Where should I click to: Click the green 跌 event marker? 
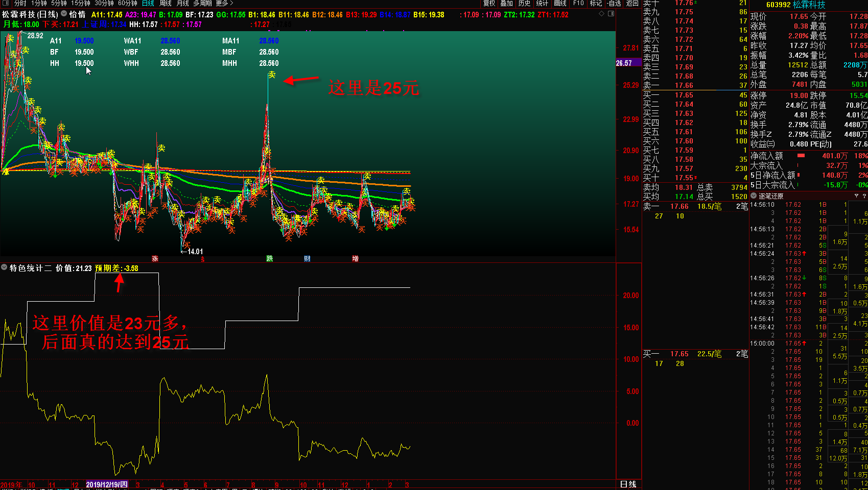coord(269,259)
